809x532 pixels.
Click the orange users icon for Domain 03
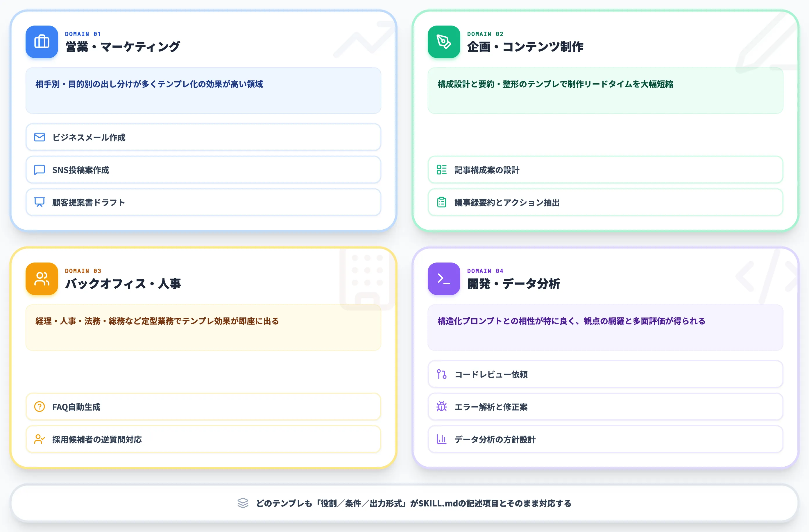point(42,279)
